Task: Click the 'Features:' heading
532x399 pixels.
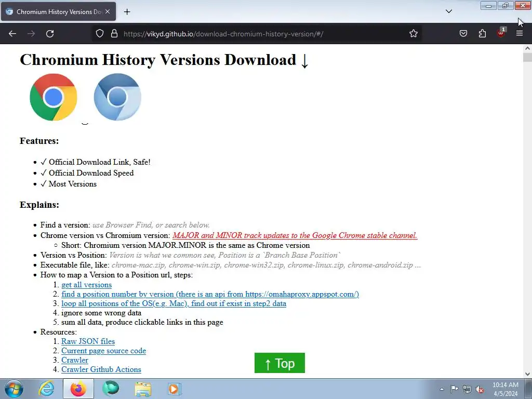Action: pos(39,141)
